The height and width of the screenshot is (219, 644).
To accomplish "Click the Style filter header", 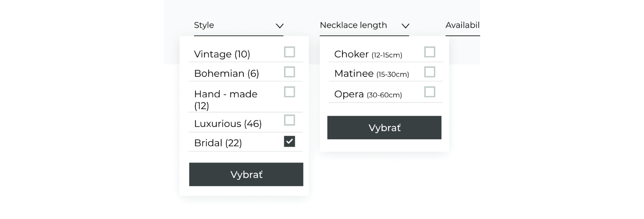I will (x=204, y=25).
